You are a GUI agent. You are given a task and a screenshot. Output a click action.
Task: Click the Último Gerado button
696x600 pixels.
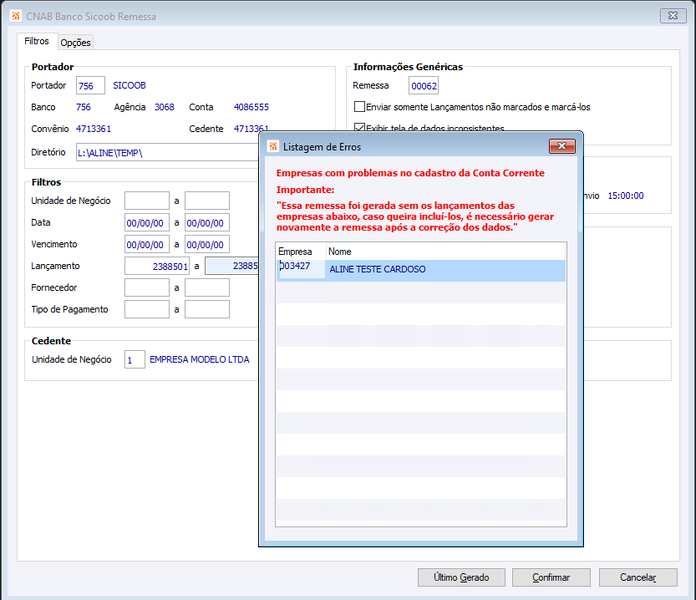461,577
